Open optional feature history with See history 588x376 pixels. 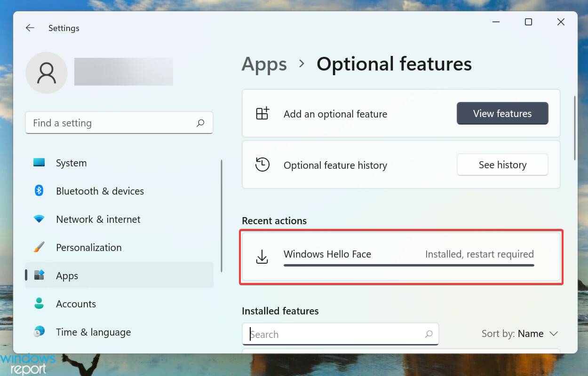(502, 164)
